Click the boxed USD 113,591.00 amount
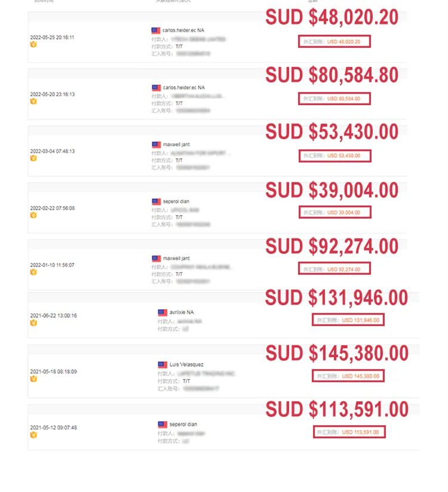This screenshot has height=492, width=448. [x=349, y=432]
